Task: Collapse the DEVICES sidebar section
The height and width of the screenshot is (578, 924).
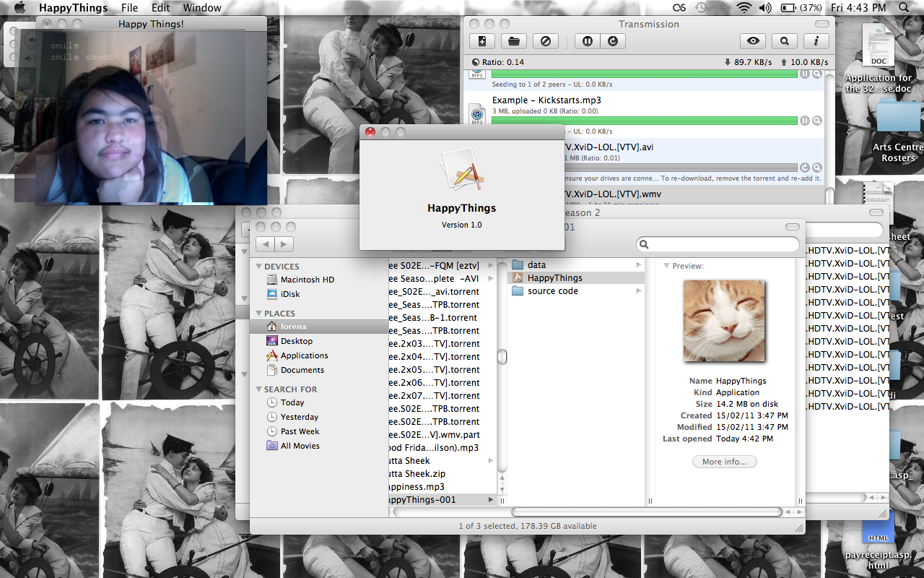Action: 259,267
